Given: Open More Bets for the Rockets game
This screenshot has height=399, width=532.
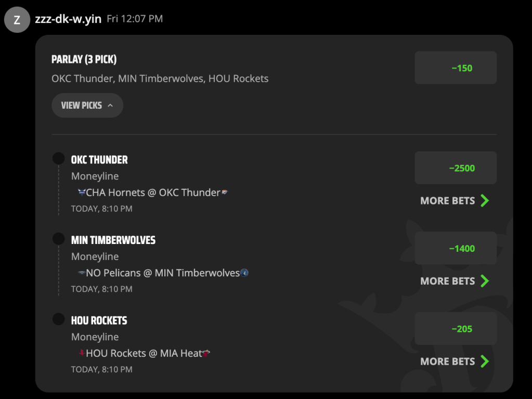Looking at the screenshot, I should point(455,362).
